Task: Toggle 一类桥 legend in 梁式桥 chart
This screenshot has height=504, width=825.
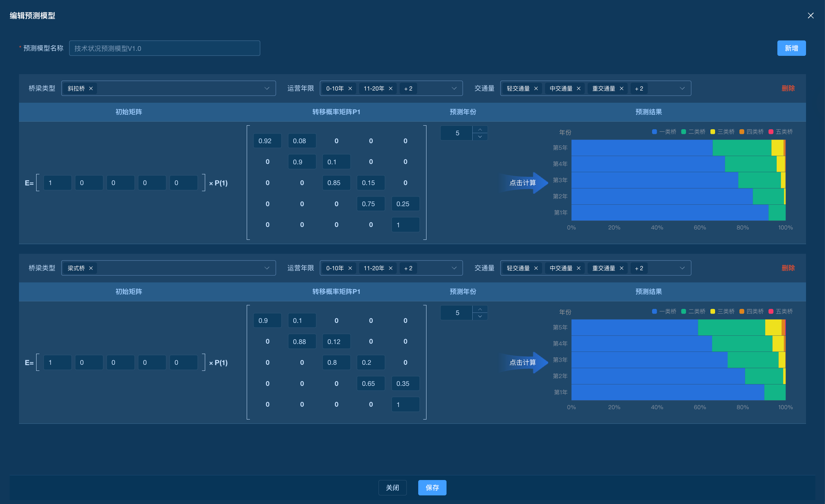Action: (x=664, y=311)
